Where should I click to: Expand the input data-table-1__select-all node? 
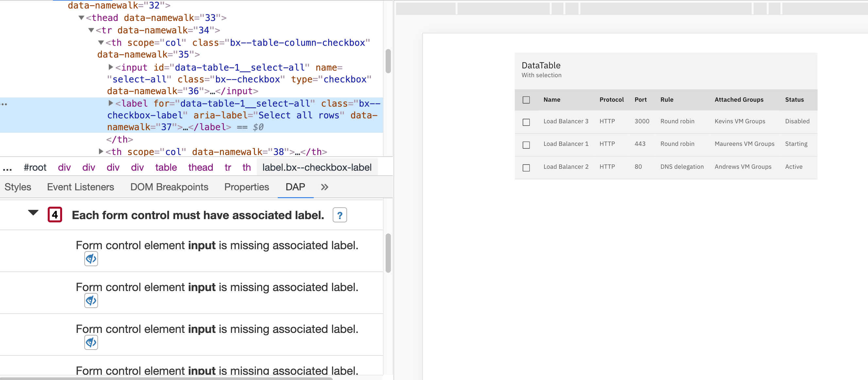click(x=110, y=67)
